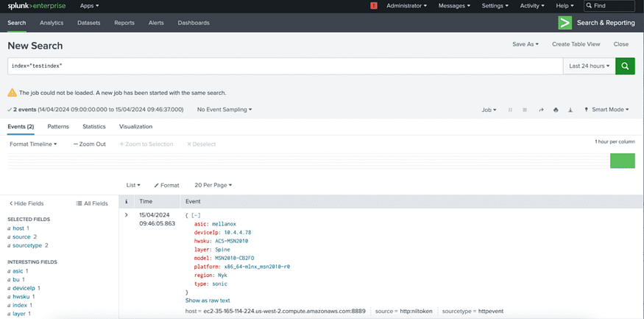Click the model value MSN2010-CB2FO
644x319 pixels.
click(235, 258)
